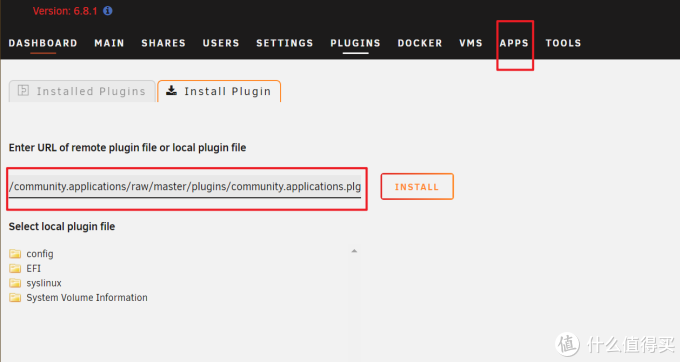Click the syslinux folder icon
The height and width of the screenshot is (362, 680).
click(15, 283)
